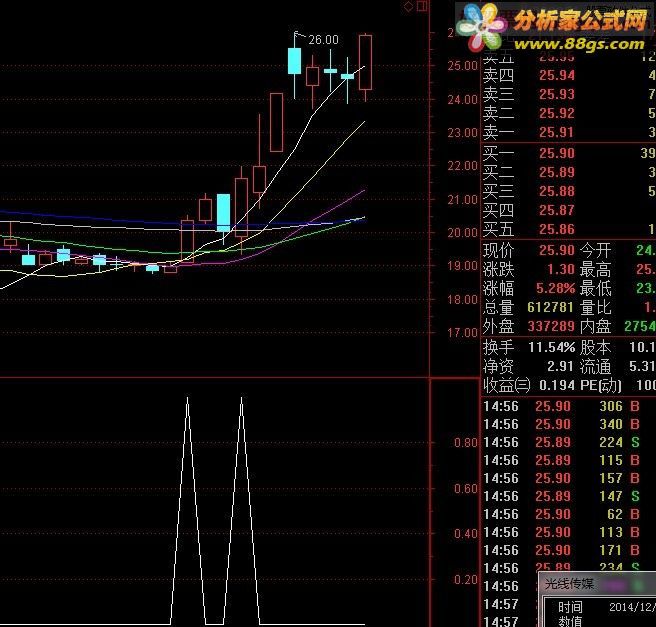
Task: Click the 股本 share capital label
Action: click(x=595, y=348)
